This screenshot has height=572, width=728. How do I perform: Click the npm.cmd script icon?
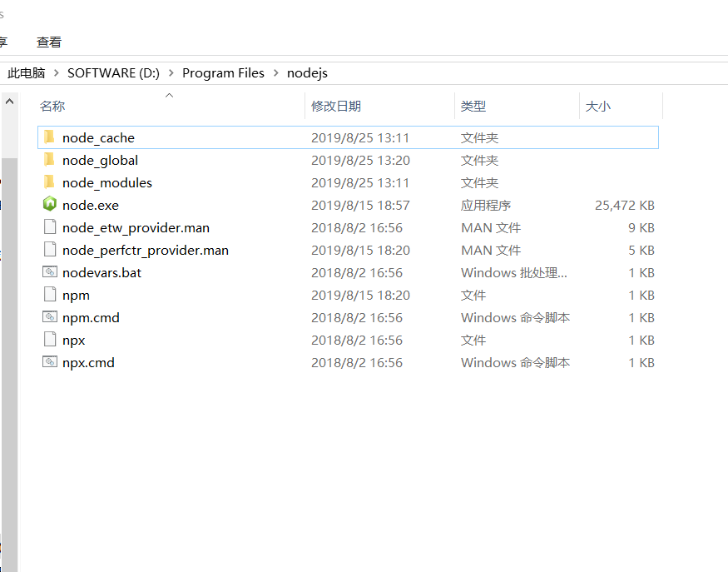[50, 317]
